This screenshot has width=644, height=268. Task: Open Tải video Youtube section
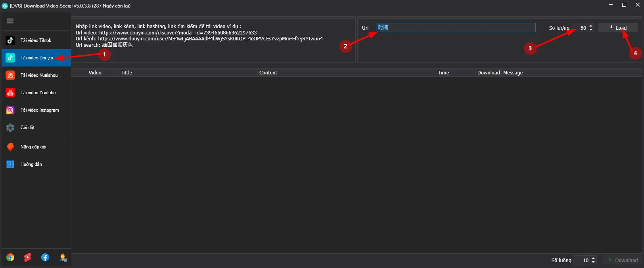36,93
